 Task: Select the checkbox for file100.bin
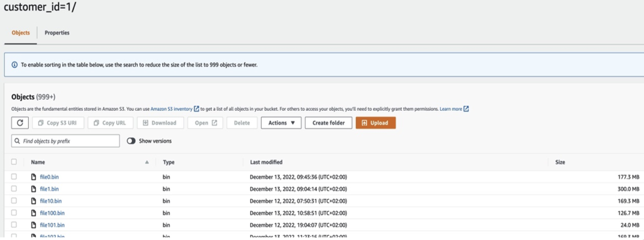pyautogui.click(x=14, y=212)
